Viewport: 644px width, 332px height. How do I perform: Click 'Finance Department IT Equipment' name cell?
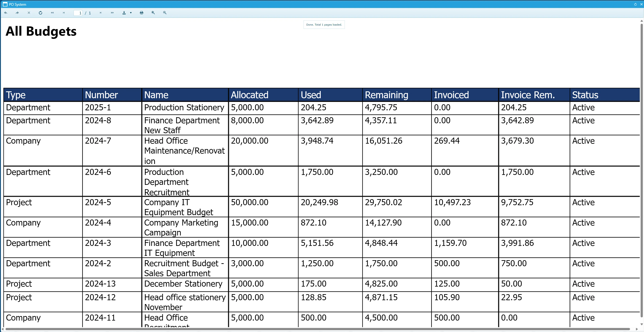(185, 248)
